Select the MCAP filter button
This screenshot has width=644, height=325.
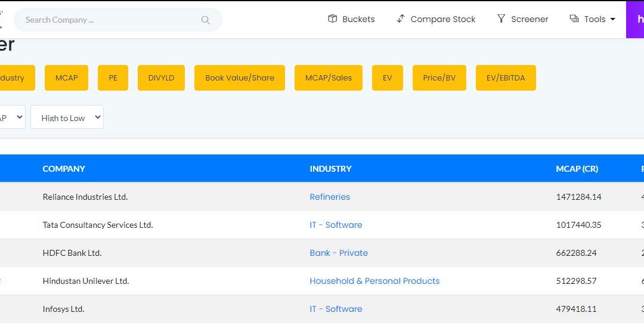[67, 78]
